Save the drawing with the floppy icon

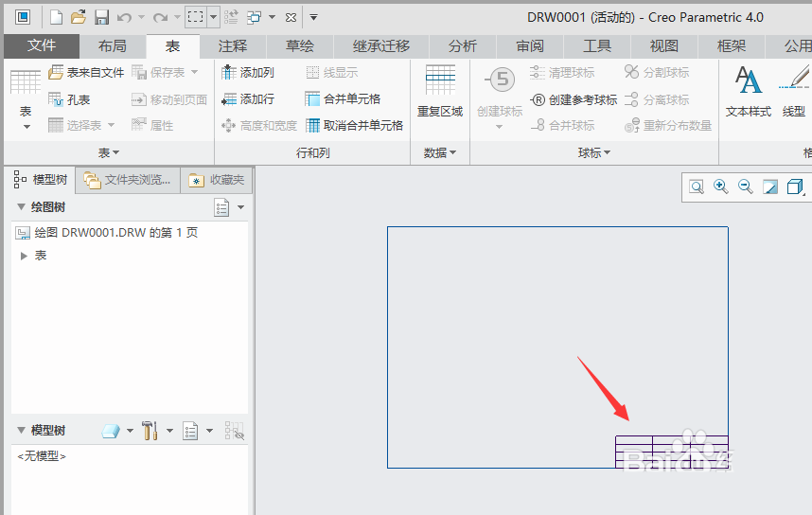click(100, 17)
